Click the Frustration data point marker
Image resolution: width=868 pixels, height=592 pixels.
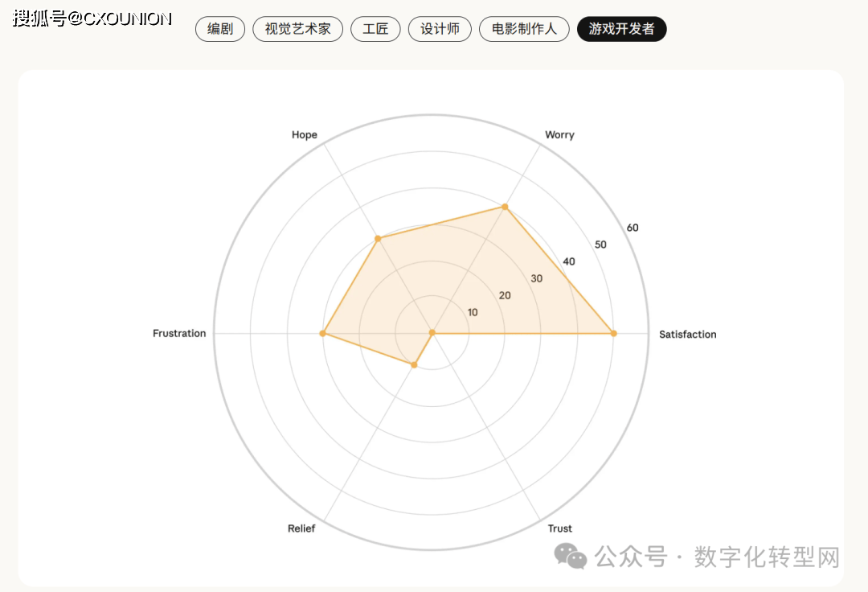point(323,333)
